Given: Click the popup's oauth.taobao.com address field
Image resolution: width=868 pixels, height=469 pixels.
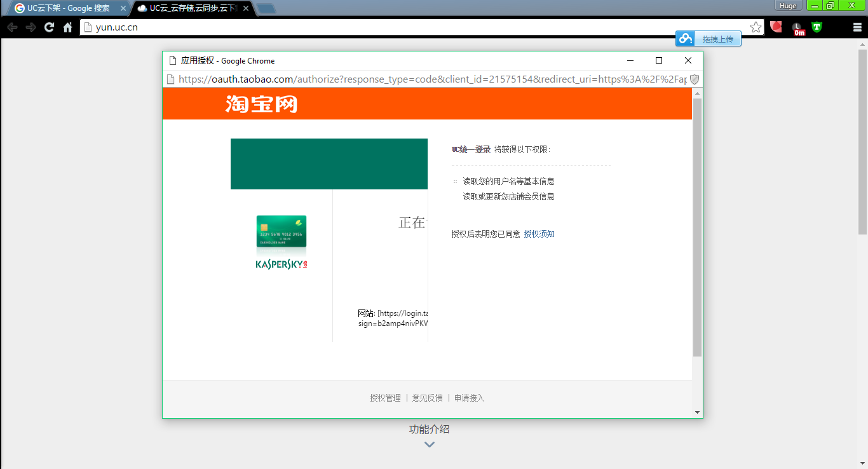Looking at the screenshot, I should (432, 79).
